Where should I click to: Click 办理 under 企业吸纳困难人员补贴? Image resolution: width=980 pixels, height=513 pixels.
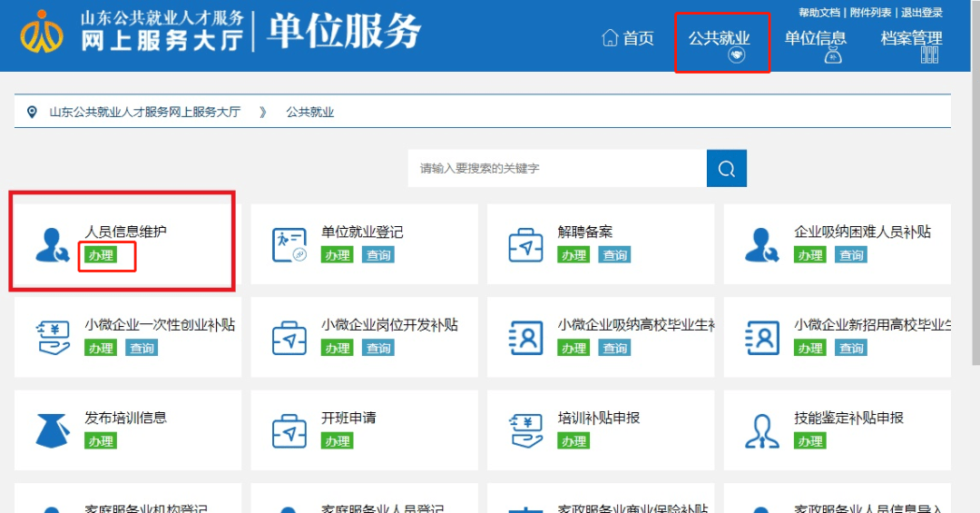(x=810, y=254)
